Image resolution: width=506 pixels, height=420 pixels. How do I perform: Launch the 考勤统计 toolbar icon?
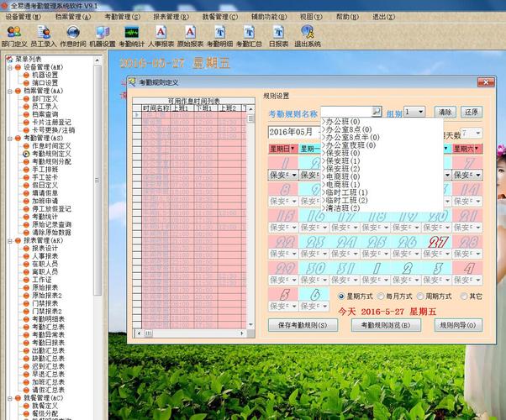(132, 36)
